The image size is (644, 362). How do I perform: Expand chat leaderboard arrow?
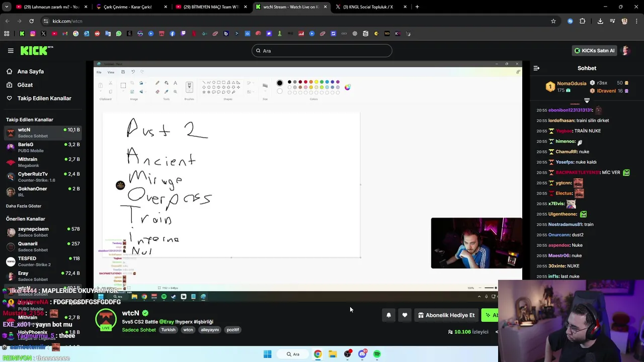pos(587,101)
